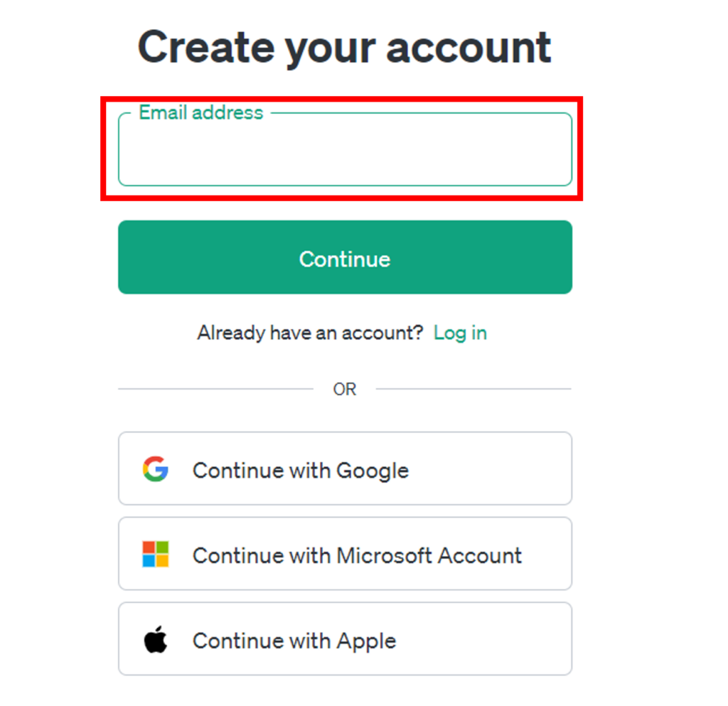Image resolution: width=728 pixels, height=706 pixels.
Task: Click the green Continue button
Action: (345, 257)
